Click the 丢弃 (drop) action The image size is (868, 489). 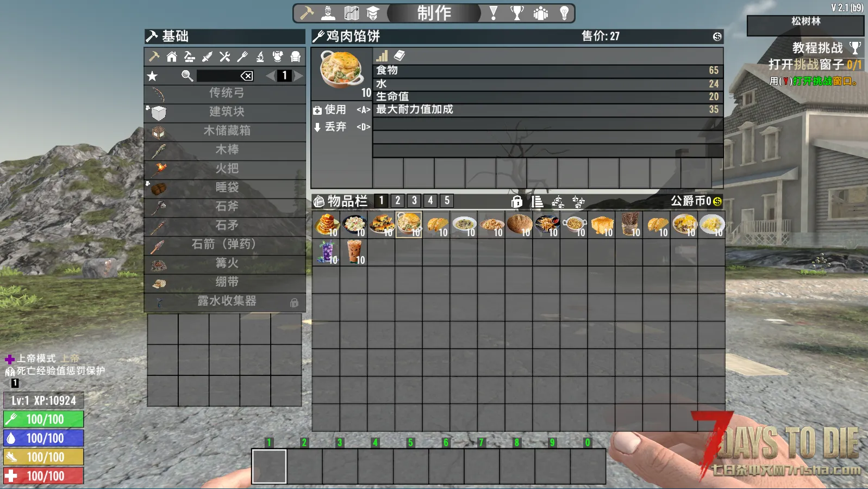(x=342, y=127)
